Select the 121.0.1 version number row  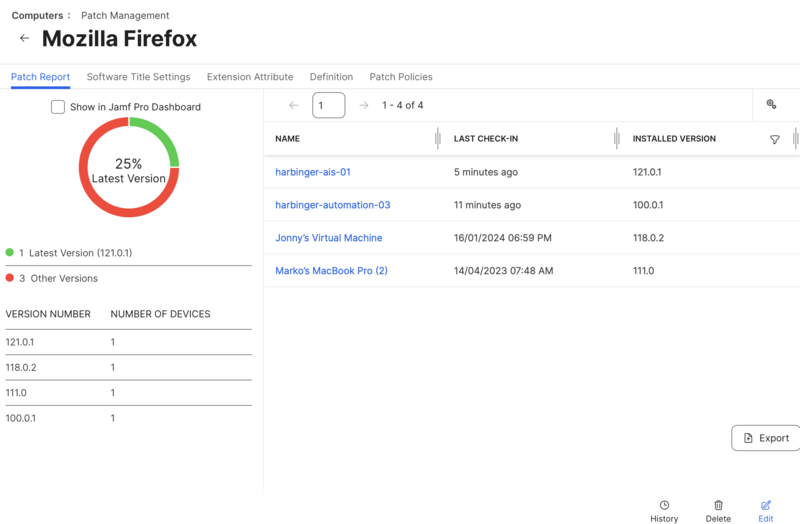pos(129,342)
